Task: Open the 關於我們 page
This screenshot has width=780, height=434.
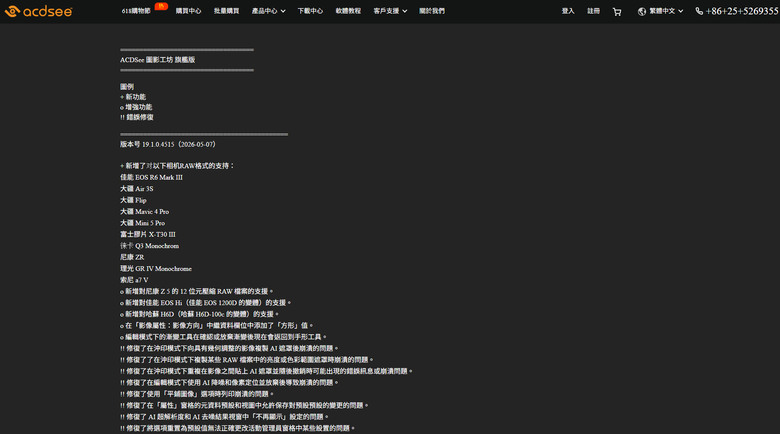Action: 432,11
